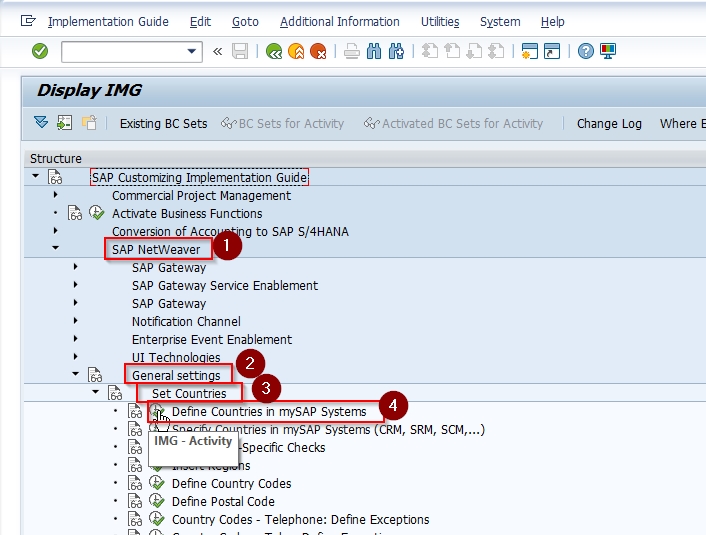Image resolution: width=706 pixels, height=535 pixels.
Task: Click inside the transaction command field
Action: click(x=124, y=52)
